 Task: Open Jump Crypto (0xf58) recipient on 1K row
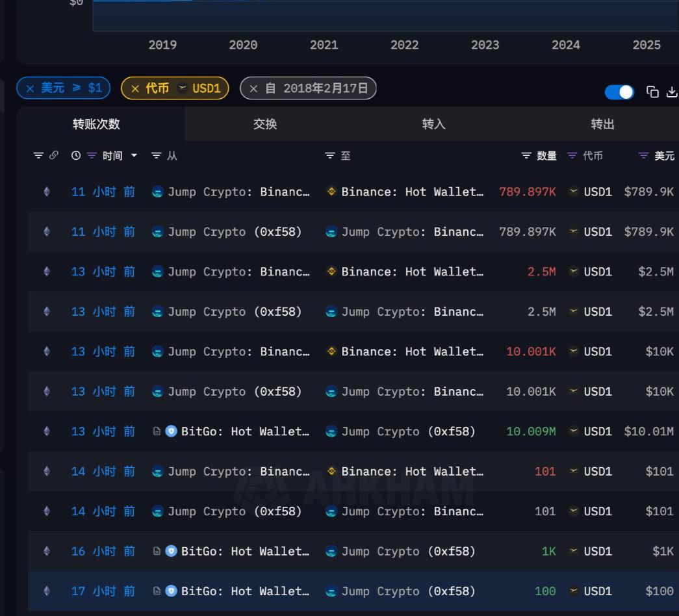408,551
